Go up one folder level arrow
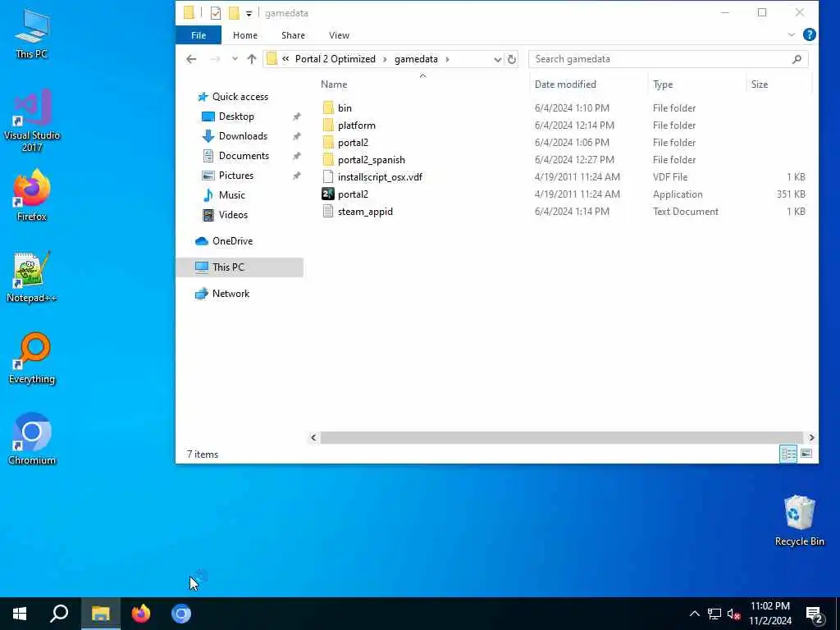Viewport: 840px width, 630px height. coord(252,59)
